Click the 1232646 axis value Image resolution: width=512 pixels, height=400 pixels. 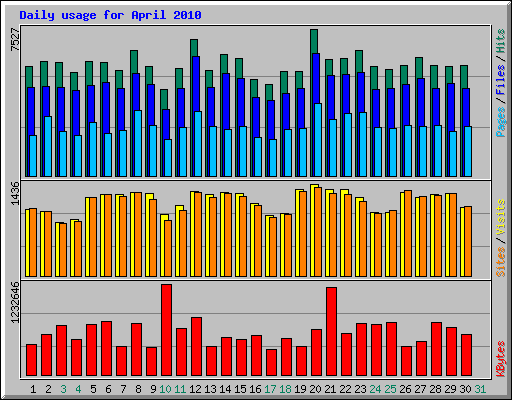click(x=15, y=302)
